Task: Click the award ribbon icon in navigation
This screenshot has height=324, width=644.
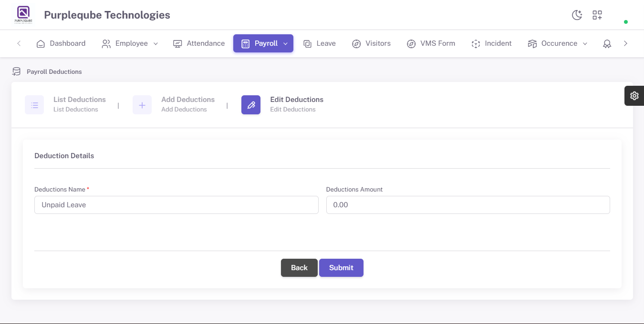Action: coord(607,44)
